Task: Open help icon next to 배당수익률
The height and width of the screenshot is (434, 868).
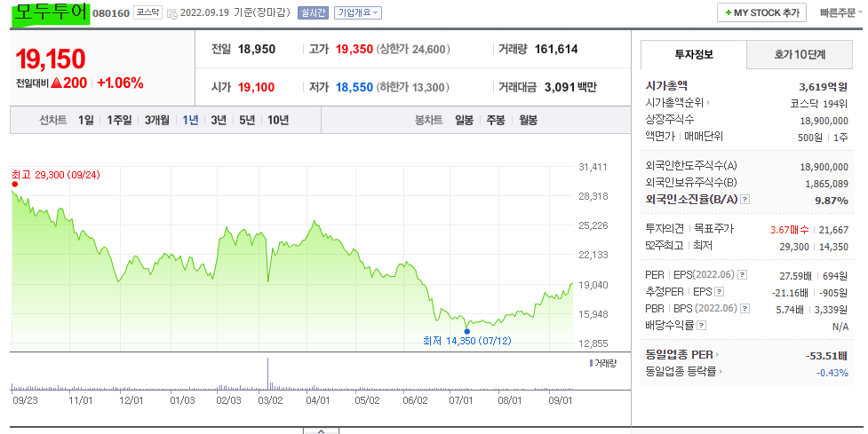Action: (x=701, y=325)
